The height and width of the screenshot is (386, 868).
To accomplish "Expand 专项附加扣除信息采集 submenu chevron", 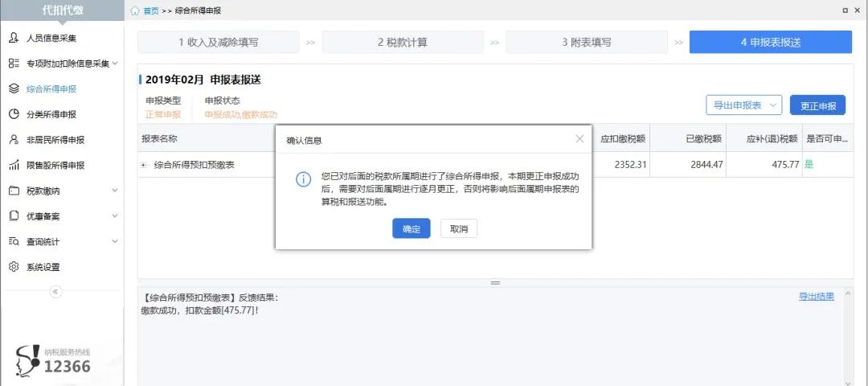I will (115, 64).
